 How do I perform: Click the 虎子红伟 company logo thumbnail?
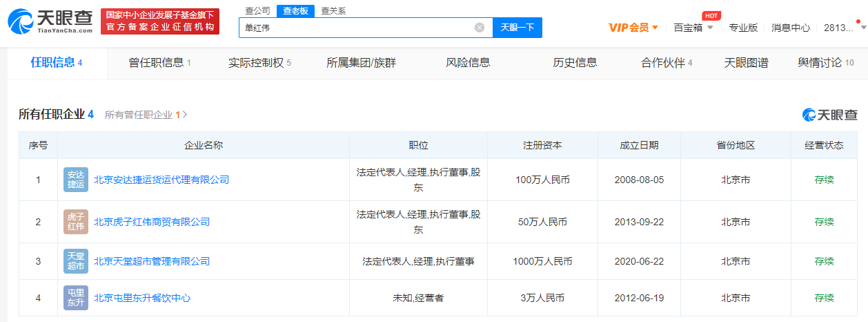point(76,222)
